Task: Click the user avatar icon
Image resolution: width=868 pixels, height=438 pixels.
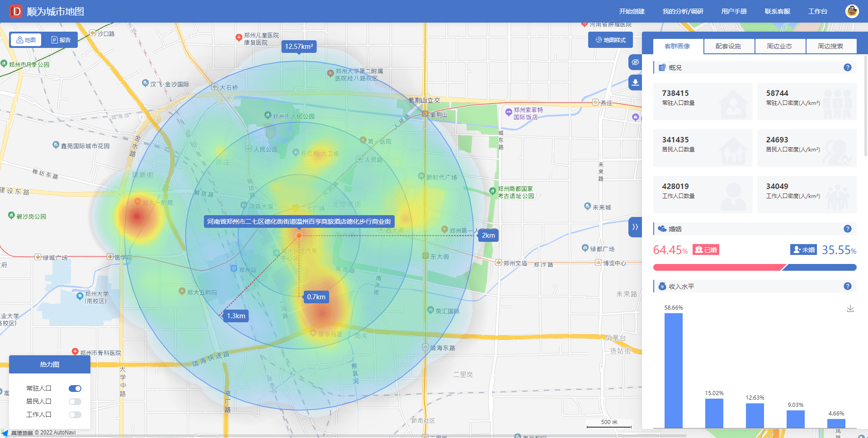Action: [852, 11]
